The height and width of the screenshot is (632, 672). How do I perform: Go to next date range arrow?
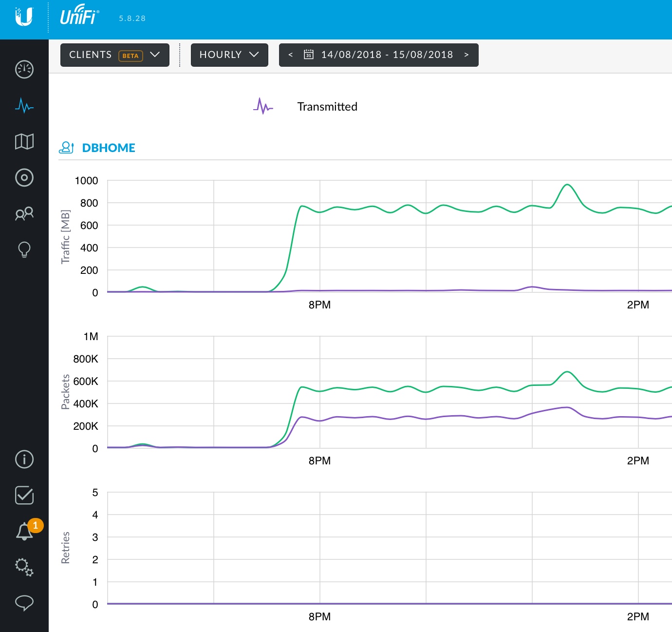point(467,55)
